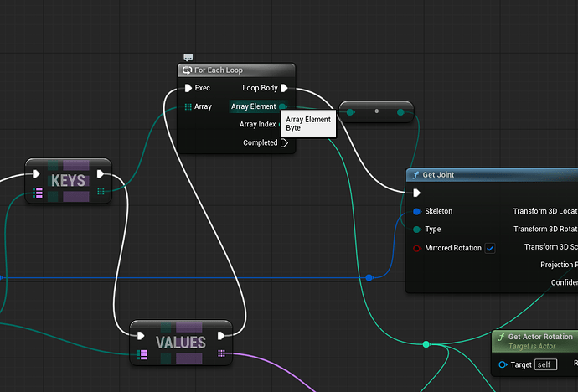The image size is (578, 392).
Task: Click the VALUES node output exec pin
Action: 221,336
